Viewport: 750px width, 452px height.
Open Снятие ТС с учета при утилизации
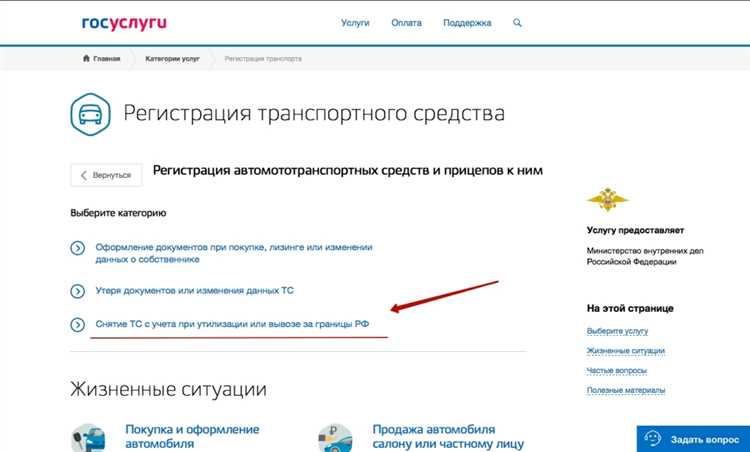[x=232, y=324]
